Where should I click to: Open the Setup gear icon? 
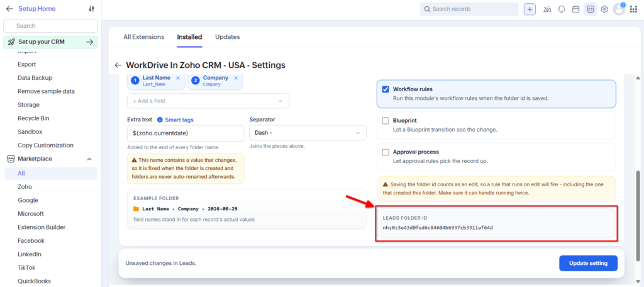tap(604, 9)
